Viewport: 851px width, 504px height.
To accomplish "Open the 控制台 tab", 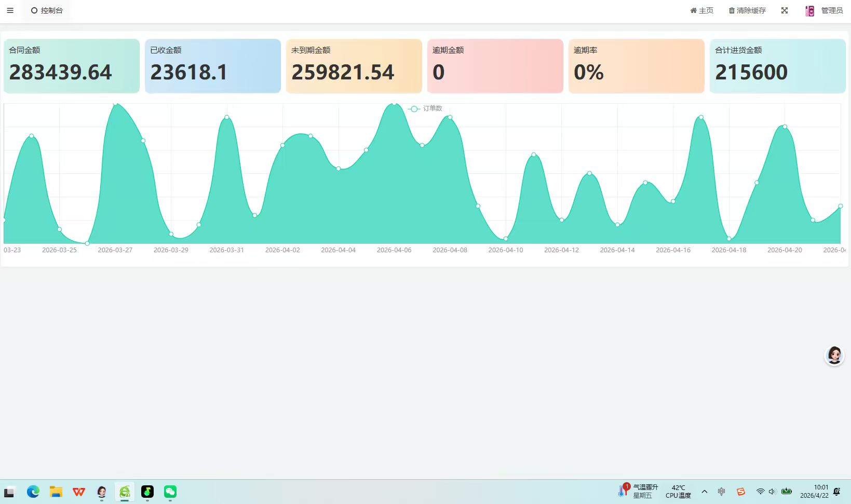I will (47, 10).
